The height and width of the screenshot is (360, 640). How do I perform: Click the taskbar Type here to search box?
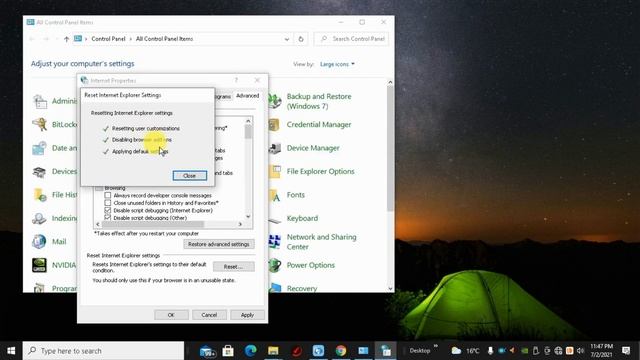point(104,351)
